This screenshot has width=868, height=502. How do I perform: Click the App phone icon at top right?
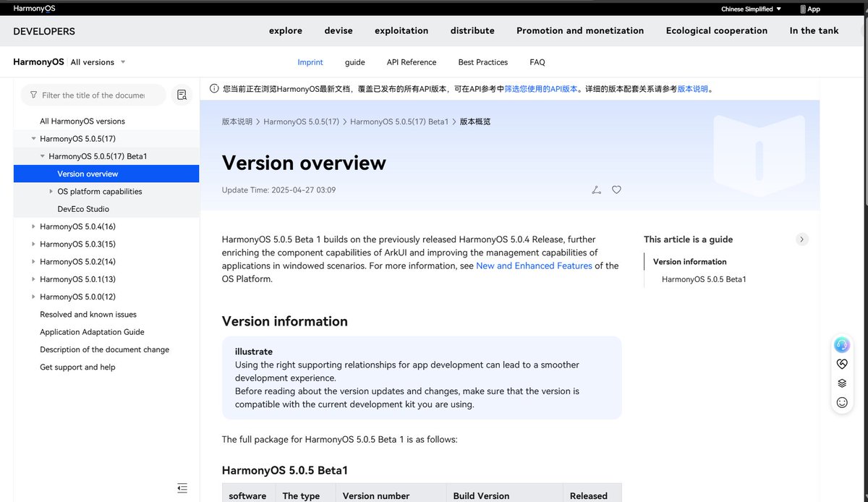click(803, 9)
